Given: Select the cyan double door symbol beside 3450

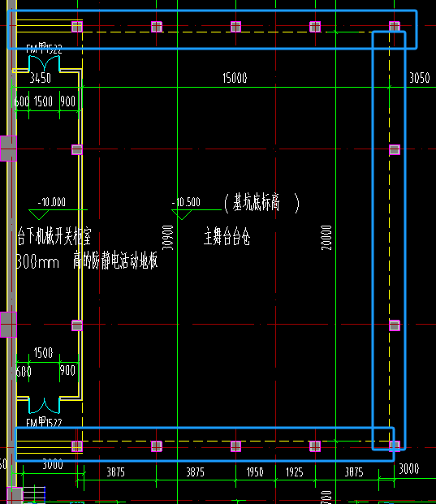Looking at the screenshot, I should pos(45,63).
